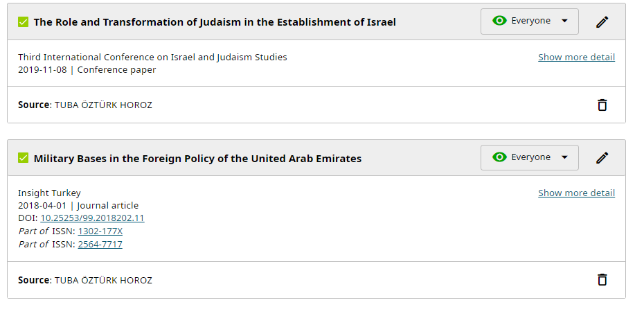This screenshot has height=325, width=644.
Task: Uncheck the Judaism in Israel paper checkbox
Action: point(24,22)
